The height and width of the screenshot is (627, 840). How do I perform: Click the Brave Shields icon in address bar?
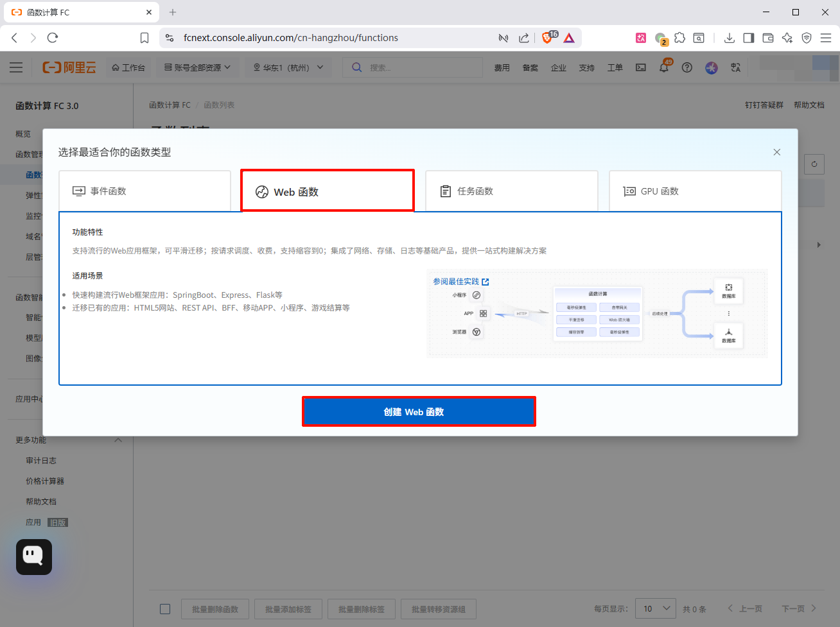point(547,38)
